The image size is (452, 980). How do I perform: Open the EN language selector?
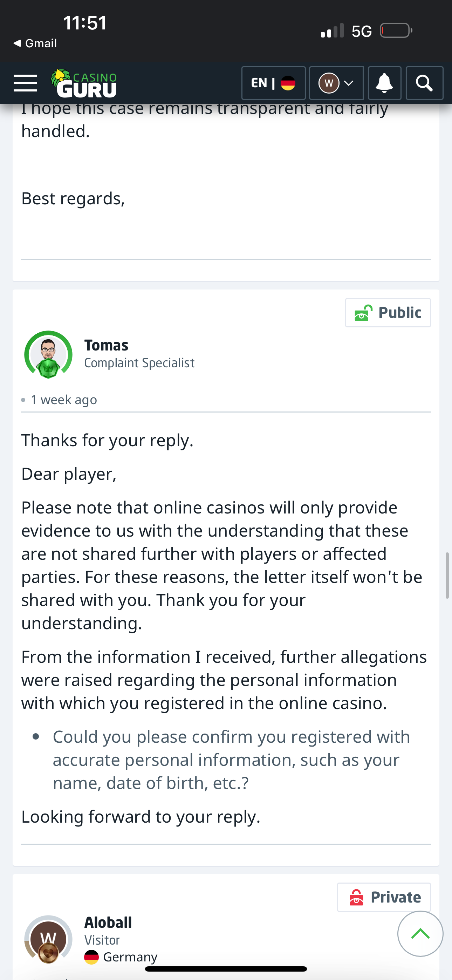click(x=273, y=83)
